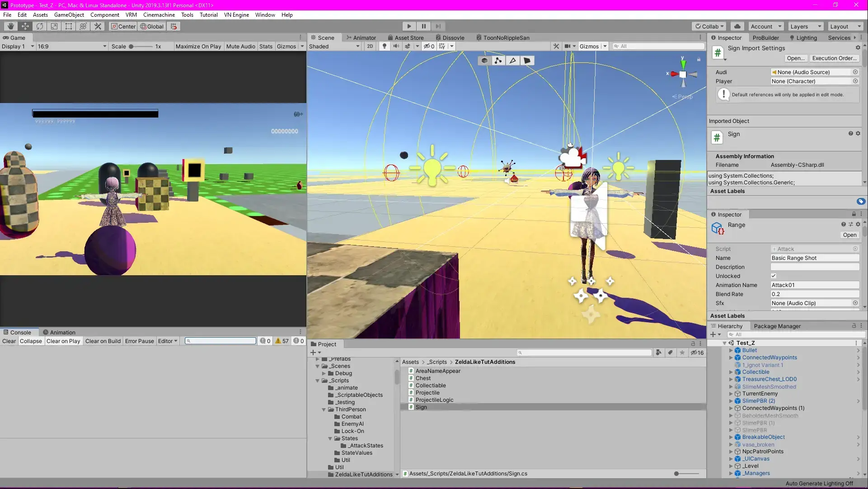Expand the BreakableObject hierarchy item
Image resolution: width=868 pixels, height=489 pixels.
(731, 437)
